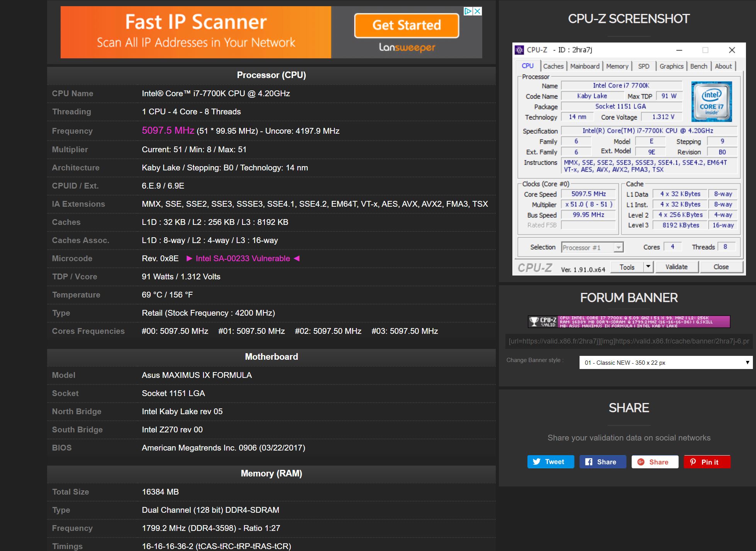756x551 pixels.
Task: Select the CPU tab in CPU-Z screenshot
Action: pos(527,66)
